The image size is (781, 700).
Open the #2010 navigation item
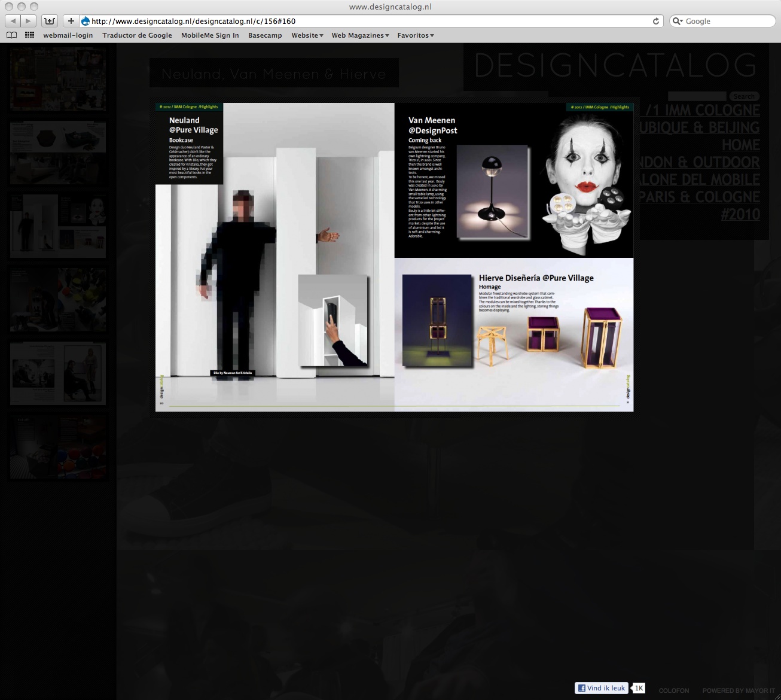click(x=740, y=215)
